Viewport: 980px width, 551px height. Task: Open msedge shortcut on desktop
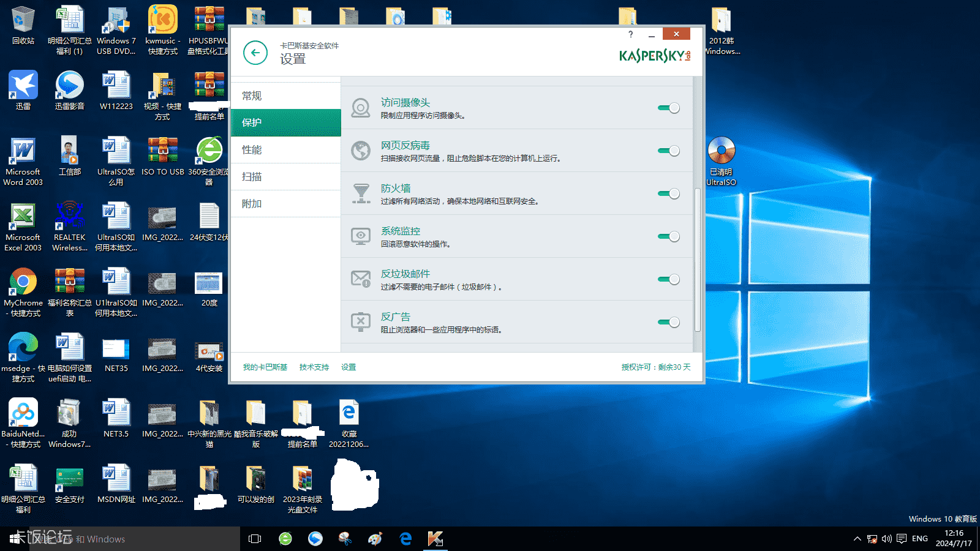23,357
